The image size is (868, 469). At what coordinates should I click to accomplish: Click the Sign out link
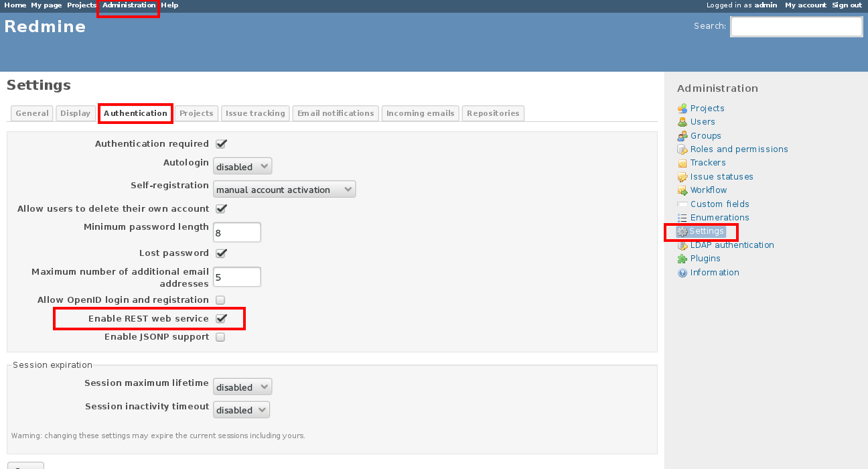[847, 5]
